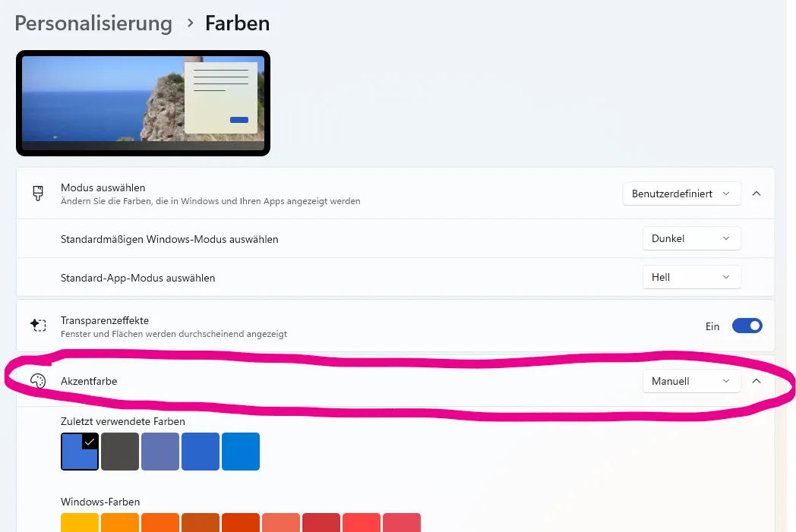This screenshot has width=796, height=532.
Task: Click the Transparenzeffekte sparkle icon
Action: (38, 325)
